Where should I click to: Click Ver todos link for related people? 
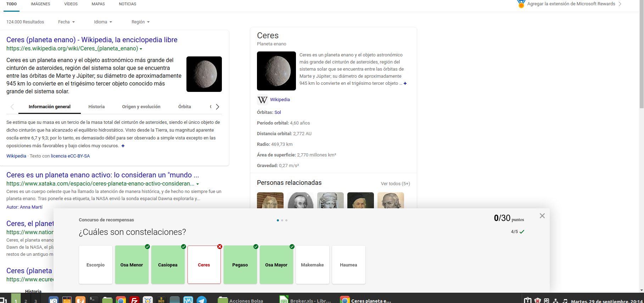point(395,184)
